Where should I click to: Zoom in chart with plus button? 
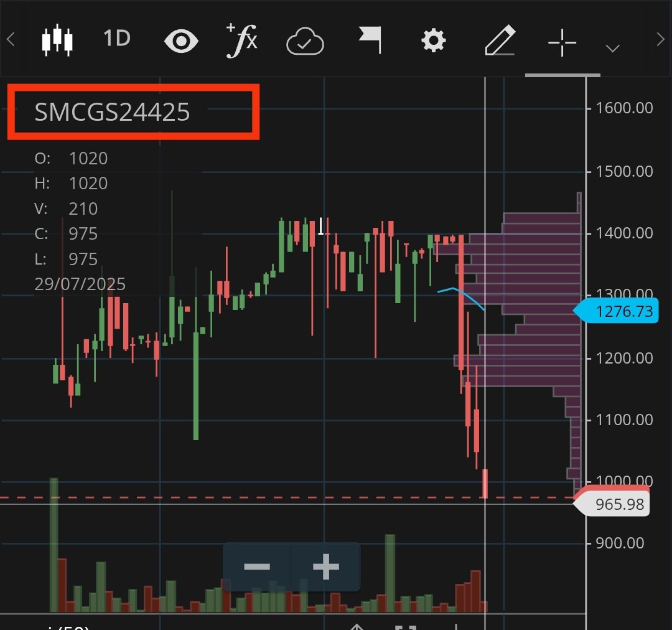coord(326,567)
